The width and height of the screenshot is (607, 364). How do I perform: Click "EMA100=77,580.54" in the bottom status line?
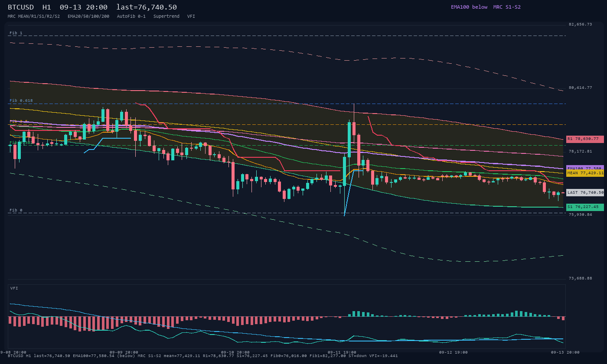(94, 356)
